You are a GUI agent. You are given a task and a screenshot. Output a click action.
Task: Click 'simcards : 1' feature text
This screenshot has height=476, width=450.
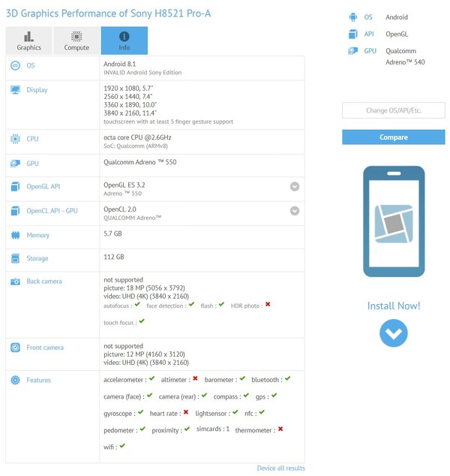[x=213, y=429]
